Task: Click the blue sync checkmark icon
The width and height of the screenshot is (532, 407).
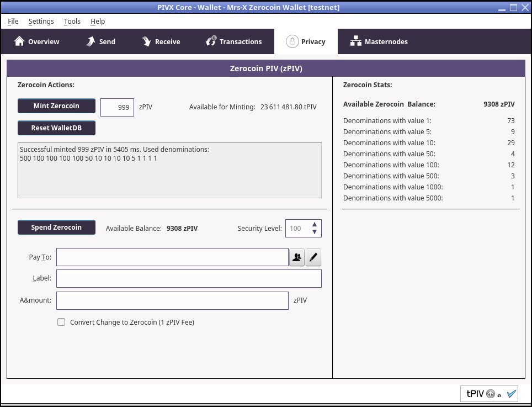Action: 511,394
